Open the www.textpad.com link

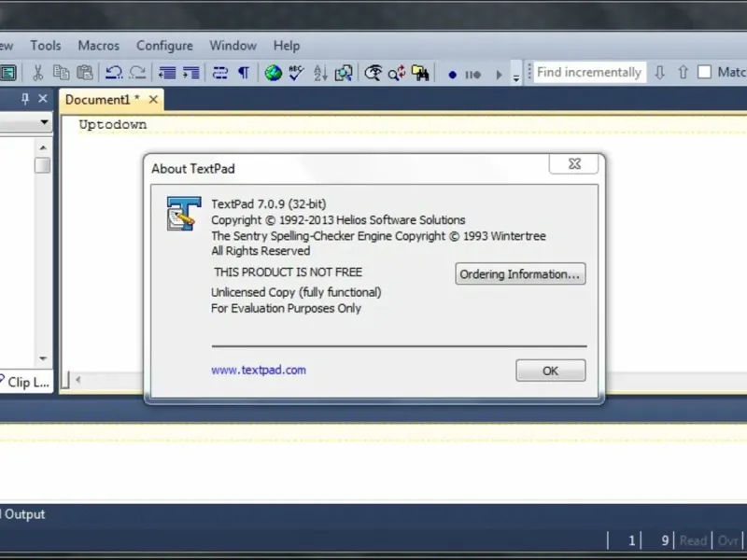259,370
